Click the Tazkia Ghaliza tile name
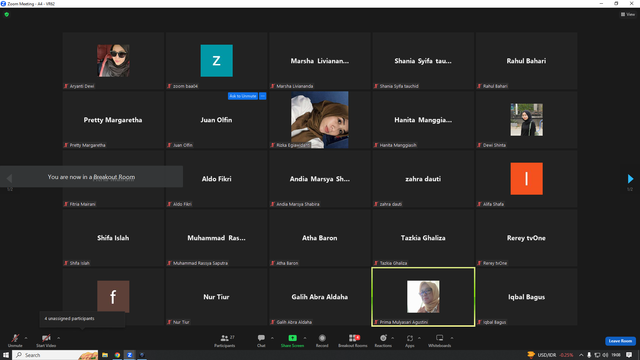 [423, 238]
